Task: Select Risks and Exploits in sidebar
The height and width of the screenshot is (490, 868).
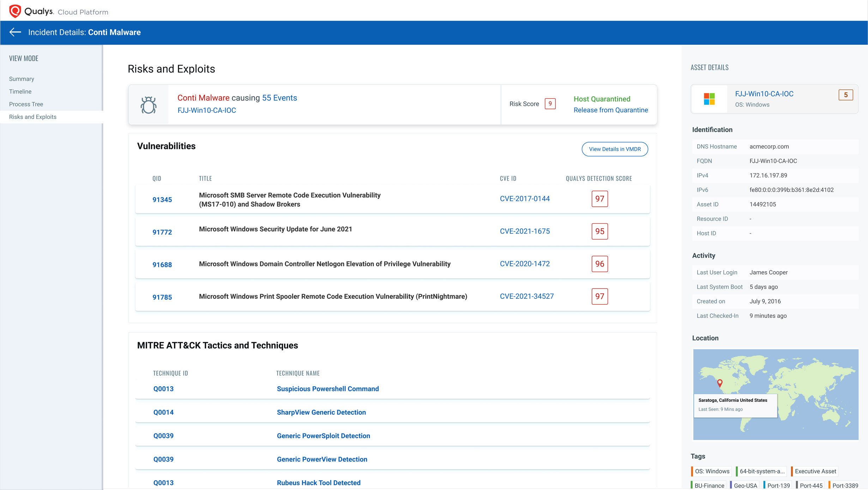Action: click(52, 117)
